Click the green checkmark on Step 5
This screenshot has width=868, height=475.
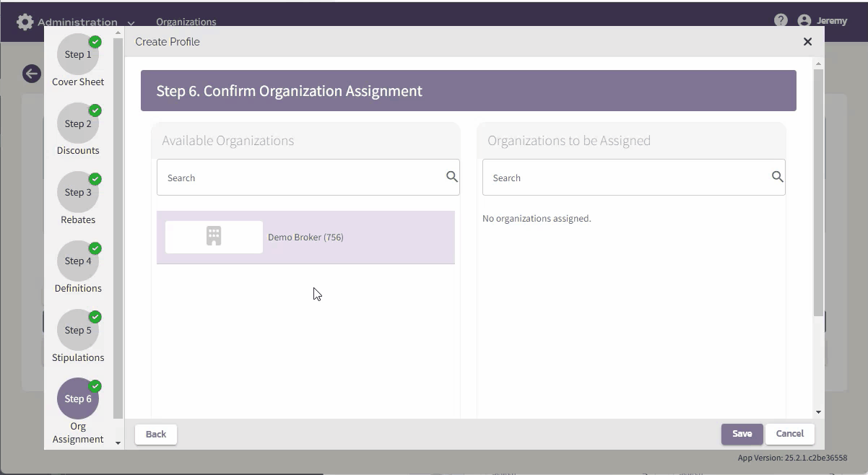[95, 317]
